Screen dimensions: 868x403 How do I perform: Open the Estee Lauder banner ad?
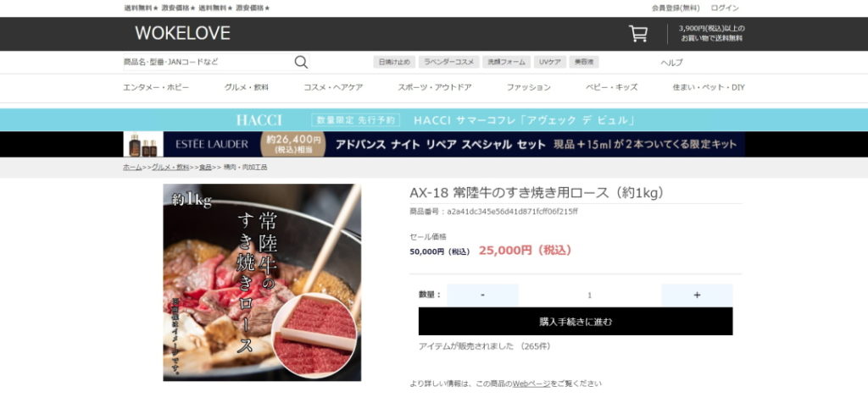click(434, 144)
